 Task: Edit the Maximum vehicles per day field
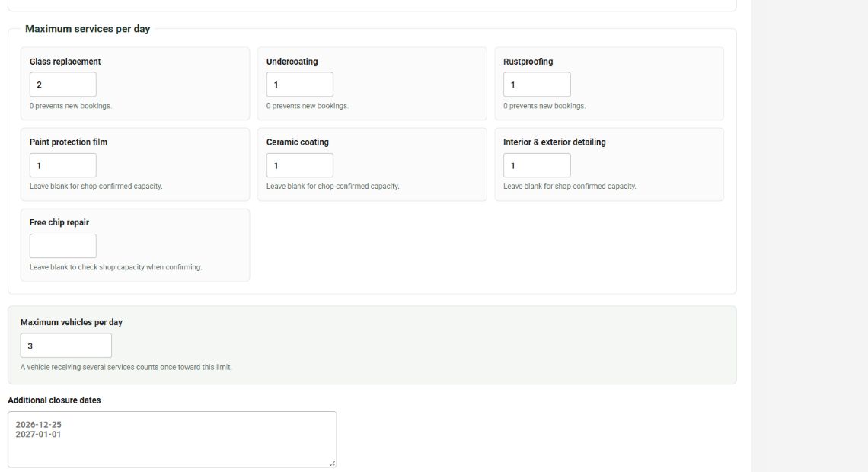point(66,346)
